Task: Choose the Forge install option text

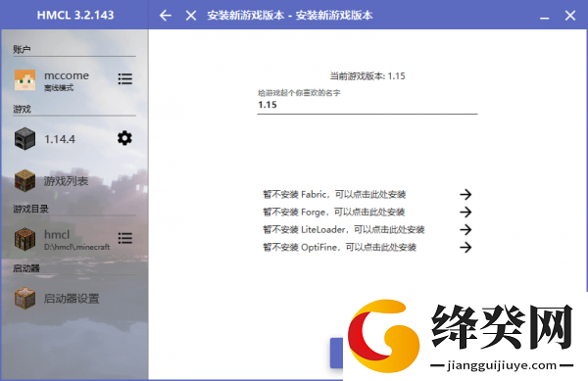Action: pyautogui.click(x=334, y=212)
